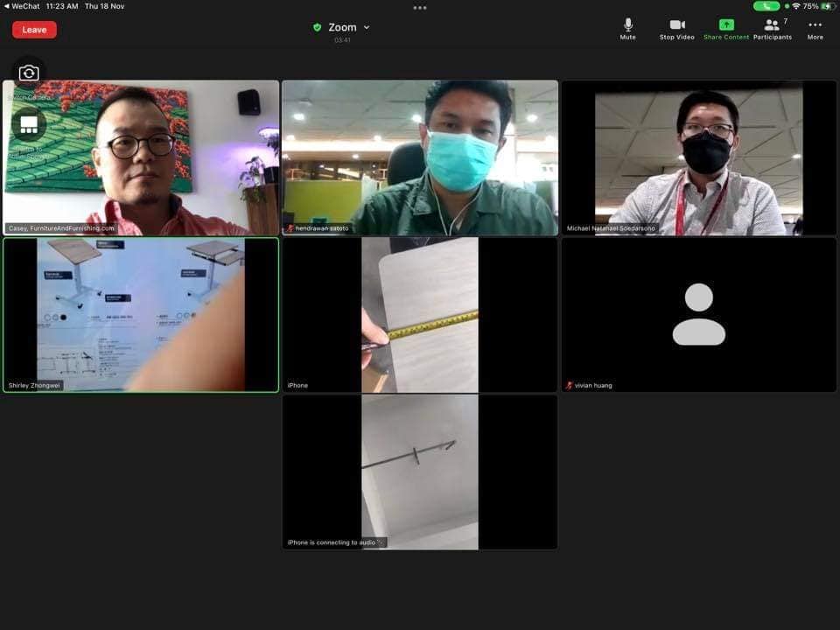Tap the Switch Camera icon
The image size is (840, 630).
[x=29, y=73]
